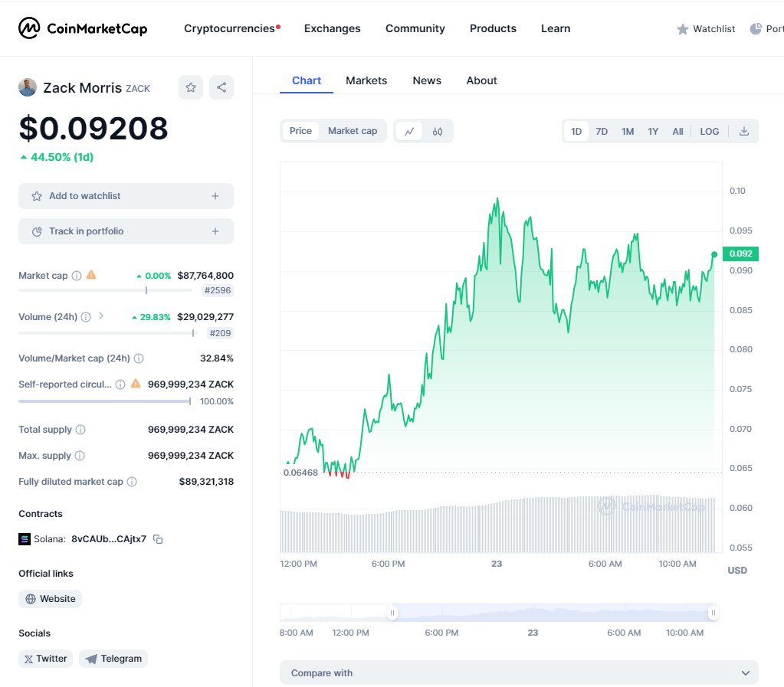
Task: Click the CoinMarketCap logo
Action: point(83,28)
